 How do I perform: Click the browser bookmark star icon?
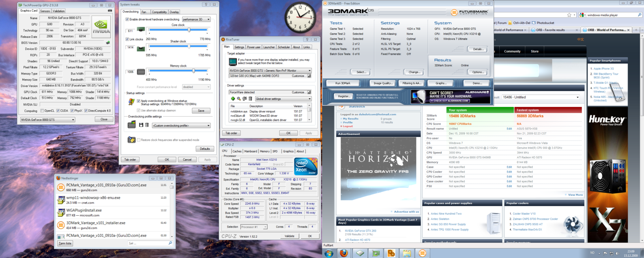(x=569, y=15)
